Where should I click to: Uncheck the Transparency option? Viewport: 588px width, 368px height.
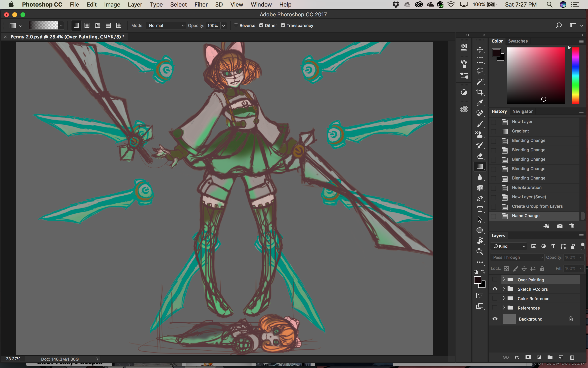pos(283,25)
